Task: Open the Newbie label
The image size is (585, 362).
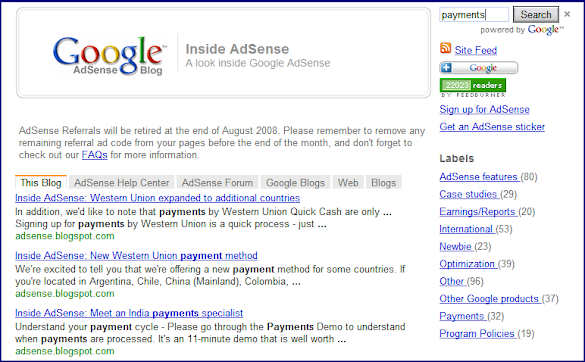Action: click(457, 246)
